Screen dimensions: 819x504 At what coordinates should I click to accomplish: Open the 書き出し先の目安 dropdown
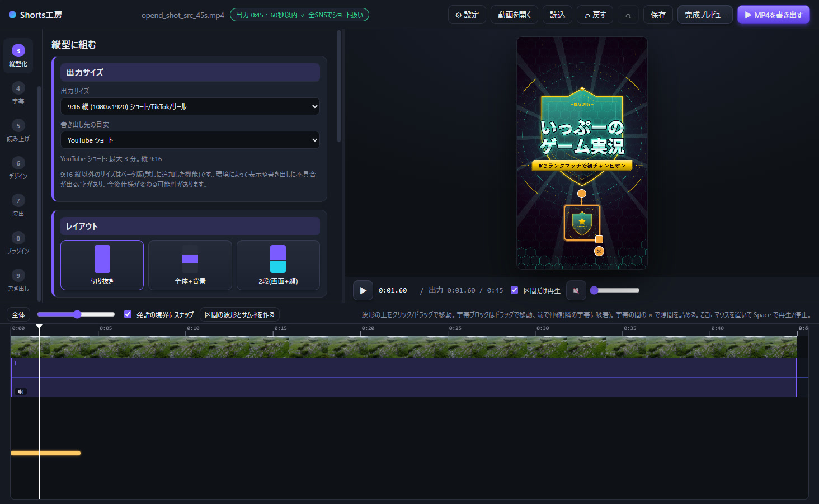pyautogui.click(x=190, y=140)
